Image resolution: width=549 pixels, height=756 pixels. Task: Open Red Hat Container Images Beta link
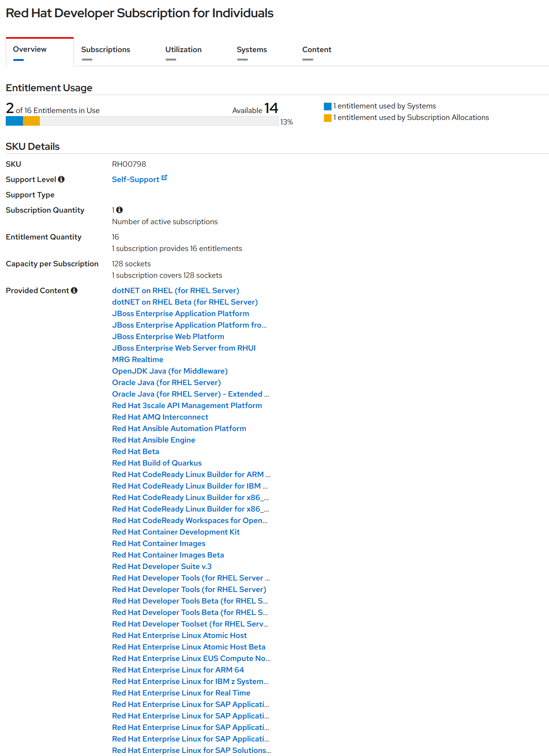click(168, 555)
